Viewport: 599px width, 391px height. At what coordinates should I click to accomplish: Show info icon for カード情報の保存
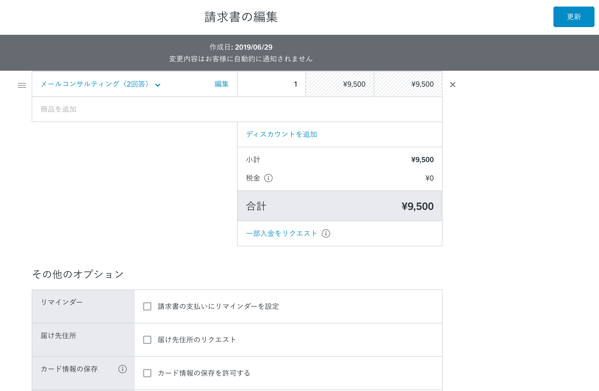[x=122, y=369]
